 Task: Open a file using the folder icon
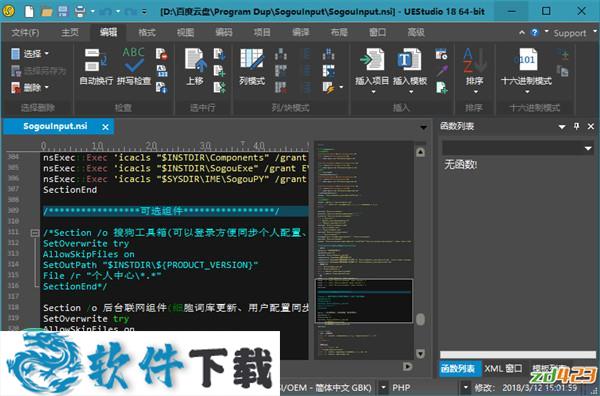[47, 11]
